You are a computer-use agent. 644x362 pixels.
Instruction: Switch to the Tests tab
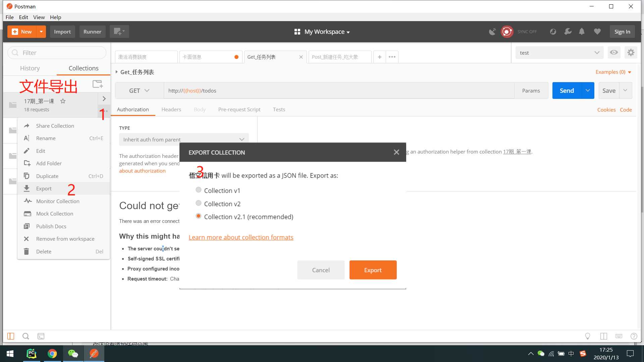pyautogui.click(x=279, y=109)
